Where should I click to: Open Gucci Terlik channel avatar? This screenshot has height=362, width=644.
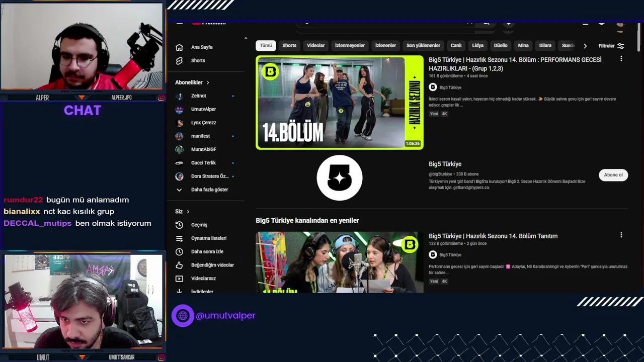tap(179, 163)
